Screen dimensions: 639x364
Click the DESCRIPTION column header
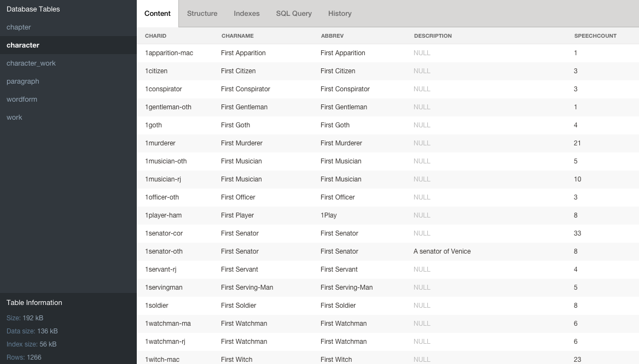433,36
